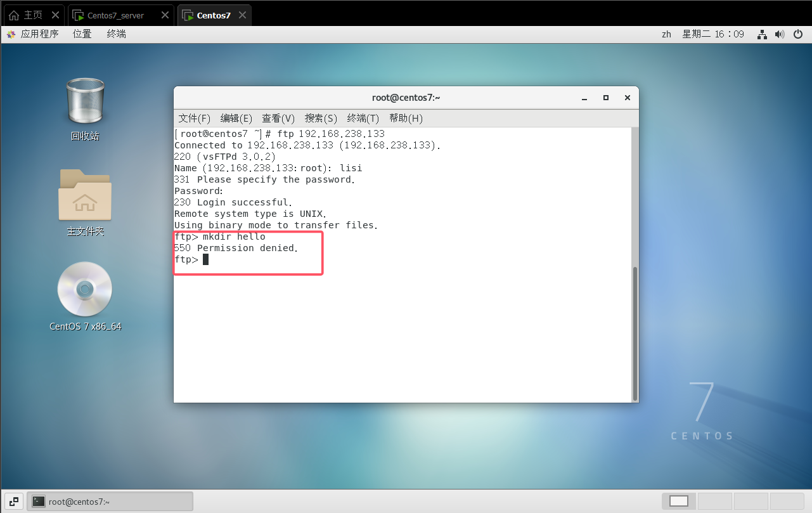Click the root@centos7 taskbar window button

110,501
